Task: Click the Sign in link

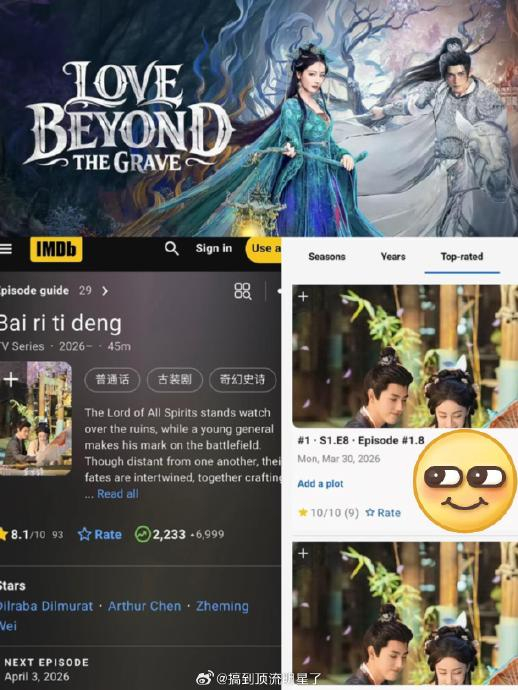Action: coord(213,248)
